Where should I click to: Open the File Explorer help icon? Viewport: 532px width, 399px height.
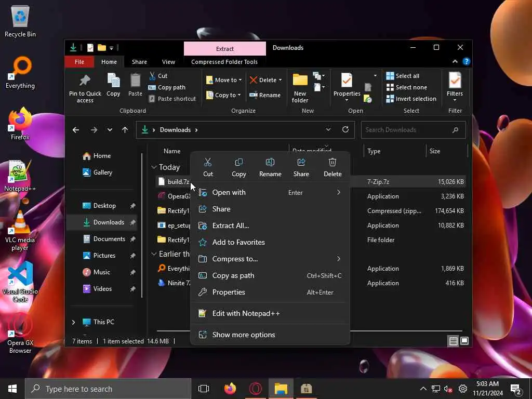pyautogui.click(x=466, y=61)
